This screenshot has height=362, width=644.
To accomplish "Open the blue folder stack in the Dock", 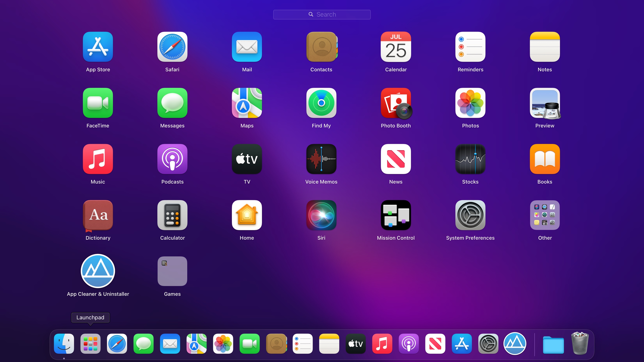I will pos(553,345).
